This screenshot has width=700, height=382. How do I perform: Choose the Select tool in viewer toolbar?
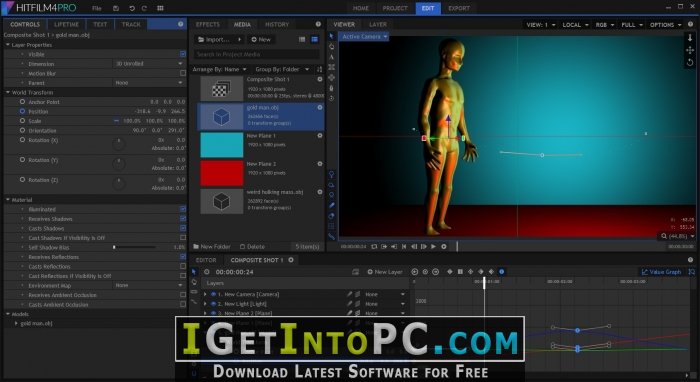click(x=331, y=36)
